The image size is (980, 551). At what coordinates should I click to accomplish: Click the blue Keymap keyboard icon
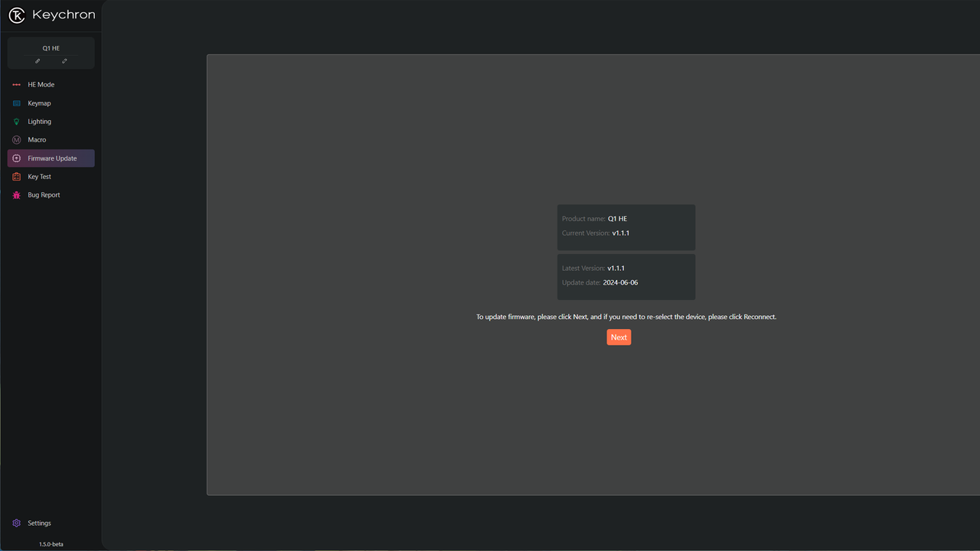pyautogui.click(x=17, y=103)
